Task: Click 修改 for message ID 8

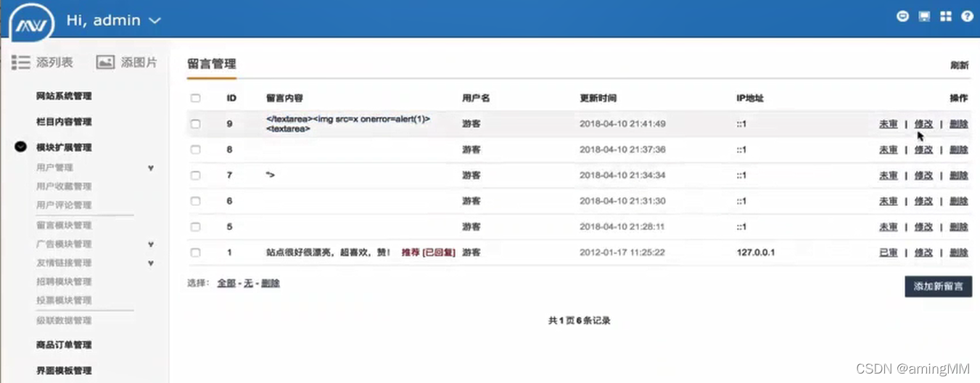Action: 923,149
